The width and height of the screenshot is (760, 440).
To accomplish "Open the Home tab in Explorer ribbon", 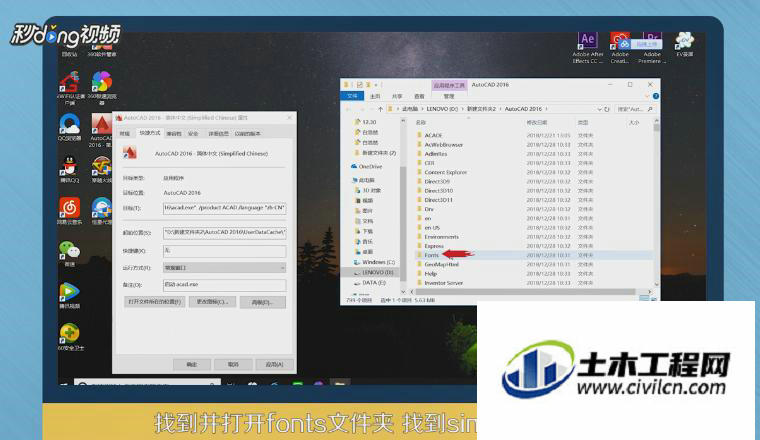I will coord(375,96).
